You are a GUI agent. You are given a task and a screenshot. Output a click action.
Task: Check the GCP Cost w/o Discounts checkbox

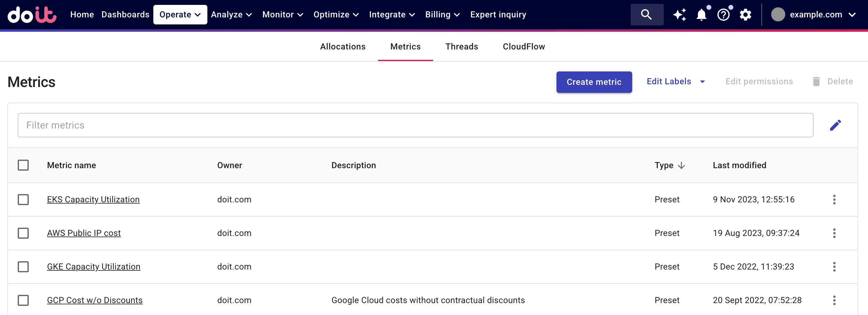[x=23, y=300]
